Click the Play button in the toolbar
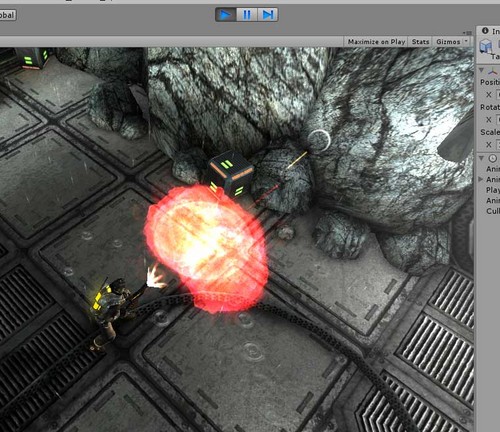The height and width of the screenshot is (432, 500). point(226,15)
